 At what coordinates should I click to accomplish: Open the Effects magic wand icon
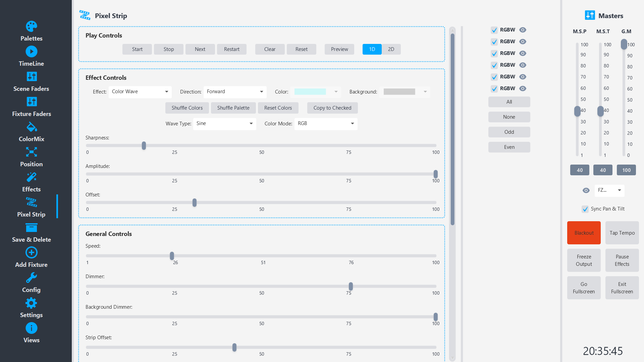(31, 177)
